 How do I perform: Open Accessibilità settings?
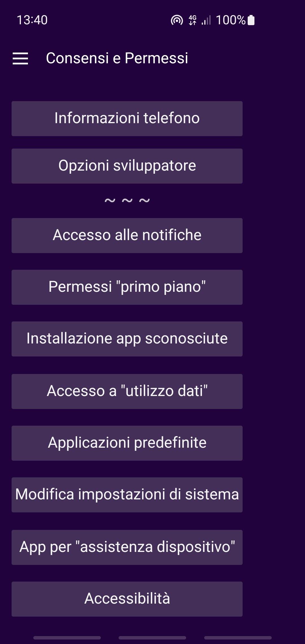(127, 599)
